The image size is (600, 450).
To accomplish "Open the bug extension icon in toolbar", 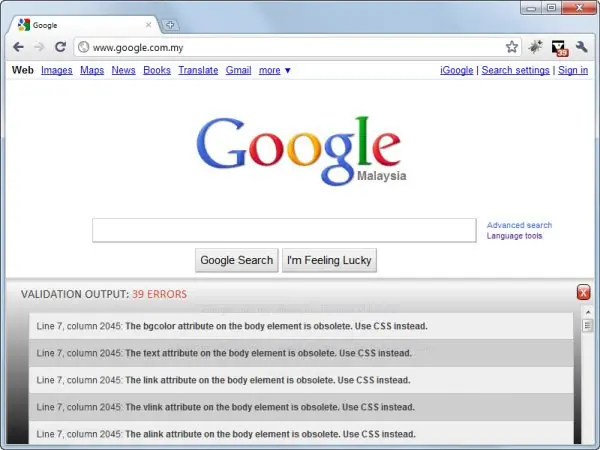I will (x=535, y=47).
